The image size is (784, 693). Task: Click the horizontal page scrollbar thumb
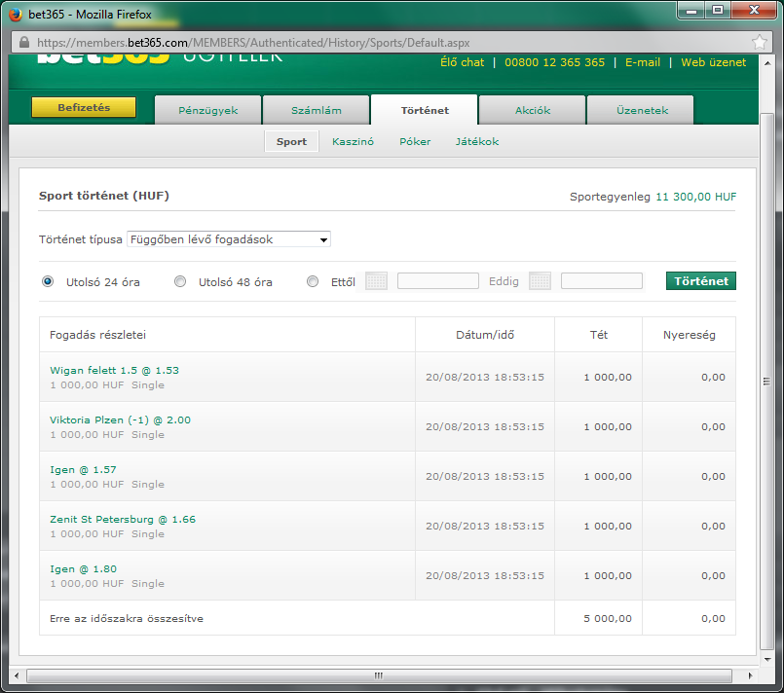click(x=379, y=676)
